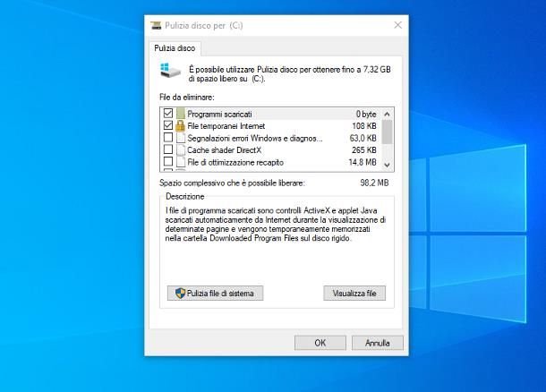
Task: Click the list scroll down arrow
Action: pos(387,165)
